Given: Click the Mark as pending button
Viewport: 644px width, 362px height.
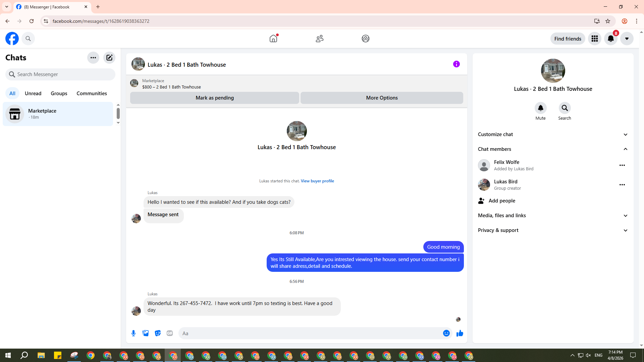Looking at the screenshot, I should [215, 98].
